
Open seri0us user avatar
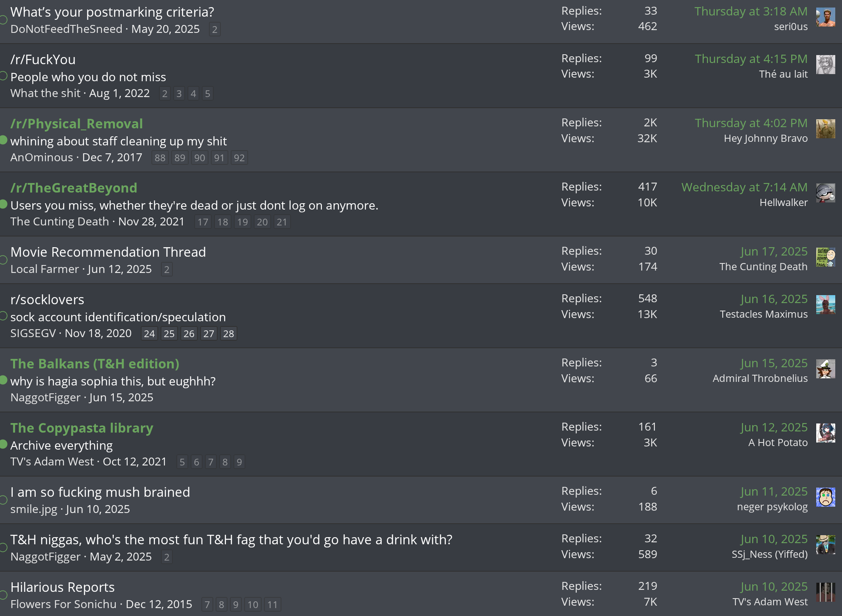click(x=825, y=17)
